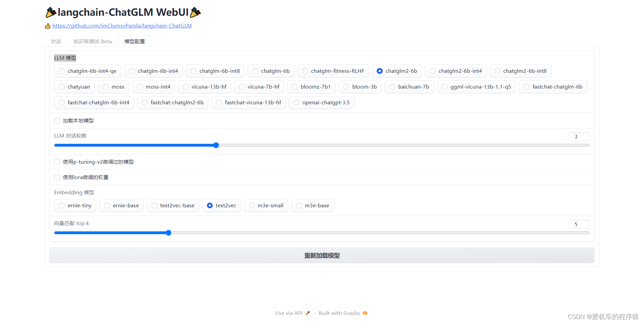Enable 使用lora微调的权重 checkbox
This screenshot has width=644, height=323.
57,177
